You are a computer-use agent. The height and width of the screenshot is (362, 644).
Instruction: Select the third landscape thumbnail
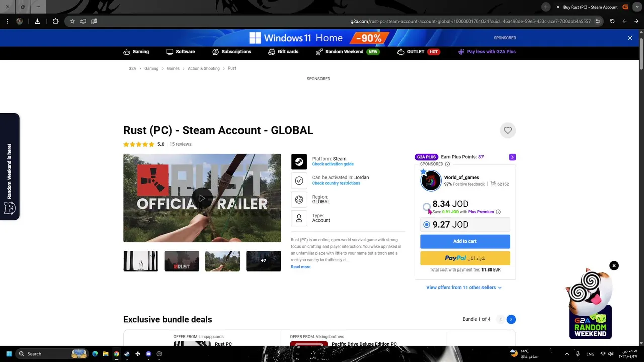222,261
